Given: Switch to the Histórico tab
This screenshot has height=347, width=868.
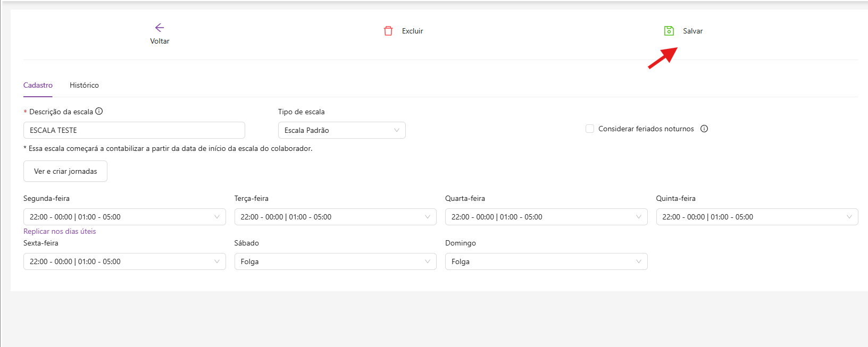Looking at the screenshot, I should (84, 85).
